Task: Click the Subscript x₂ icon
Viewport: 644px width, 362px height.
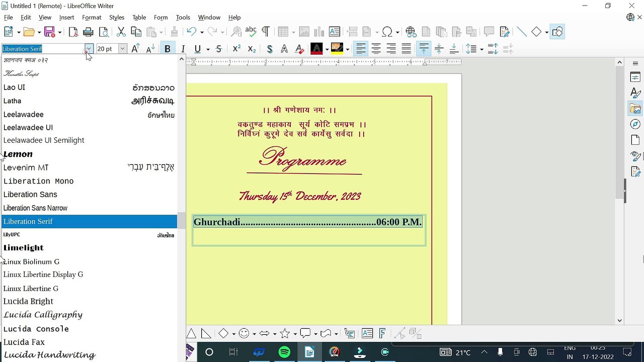Action: pyautogui.click(x=252, y=49)
